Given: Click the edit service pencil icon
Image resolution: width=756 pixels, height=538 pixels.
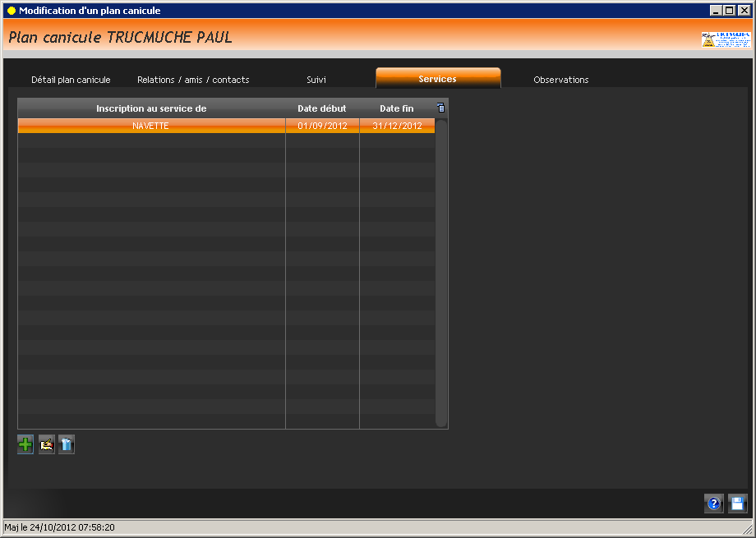Looking at the screenshot, I should click(47, 445).
